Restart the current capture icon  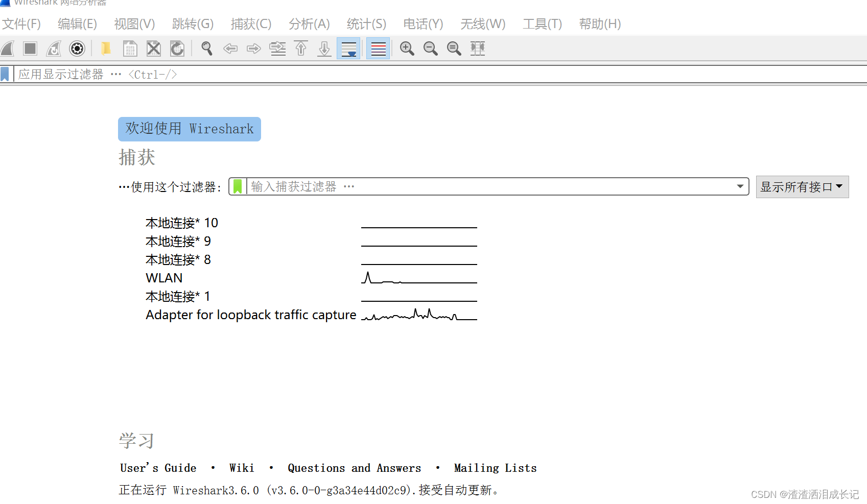pos(54,49)
